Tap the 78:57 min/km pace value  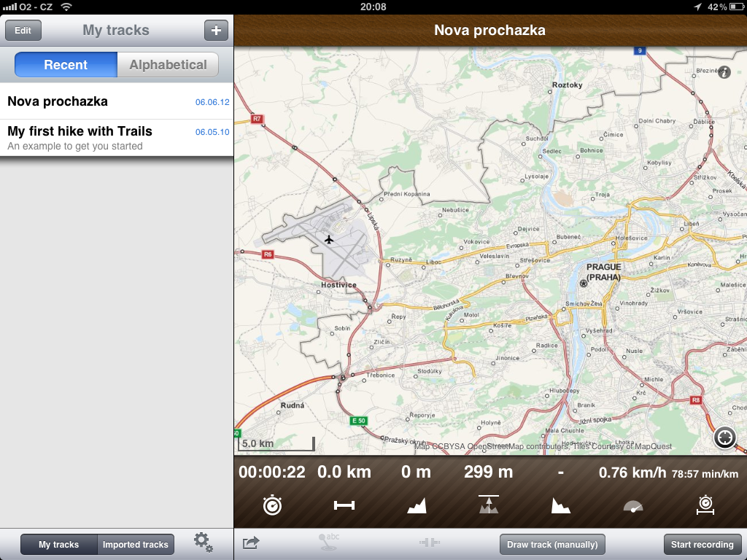[x=705, y=474]
